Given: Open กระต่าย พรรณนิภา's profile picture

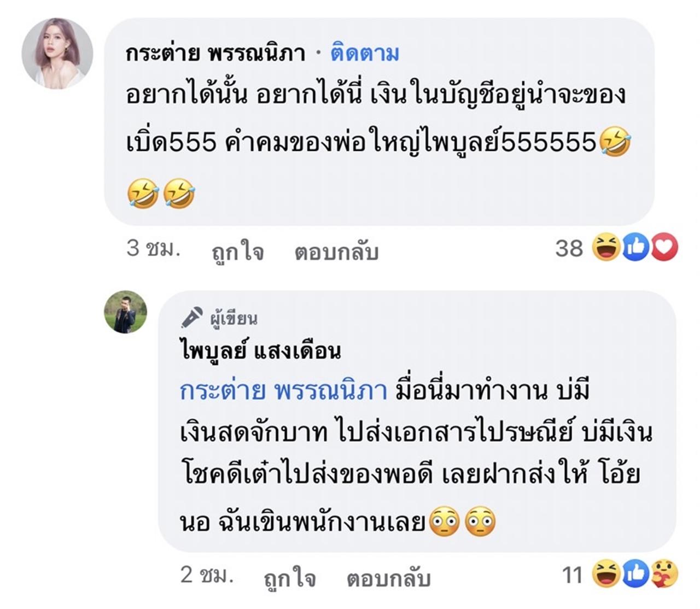Looking at the screenshot, I should coord(57,53).
